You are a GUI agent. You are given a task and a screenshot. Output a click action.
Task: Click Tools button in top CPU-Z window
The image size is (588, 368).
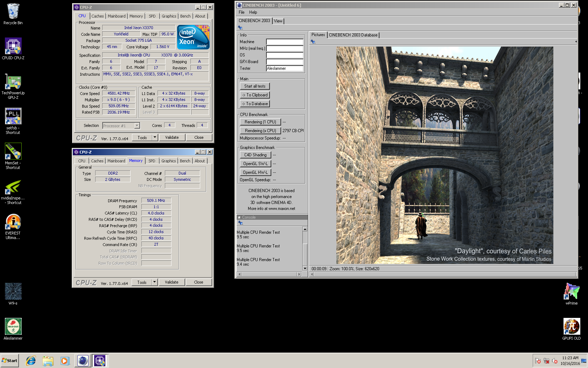point(142,137)
